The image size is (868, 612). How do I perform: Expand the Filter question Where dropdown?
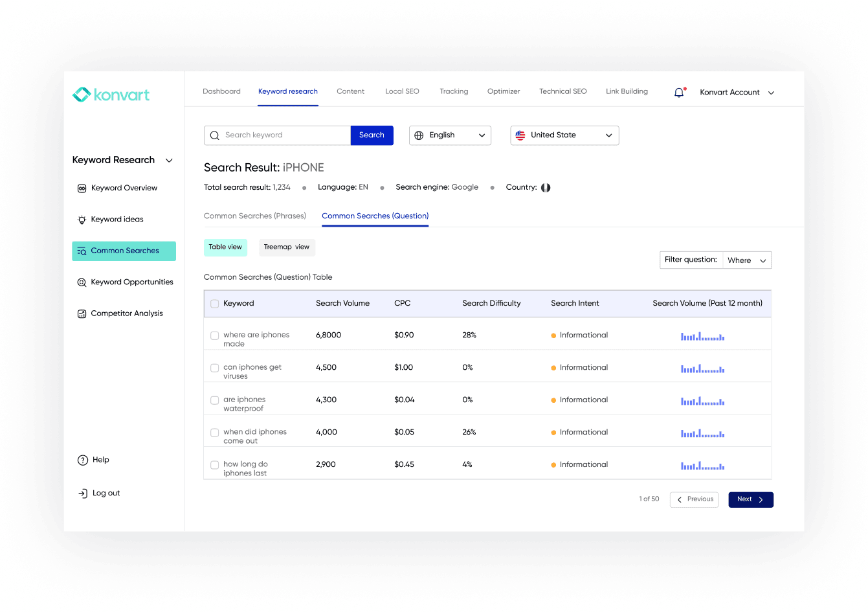pyautogui.click(x=746, y=260)
